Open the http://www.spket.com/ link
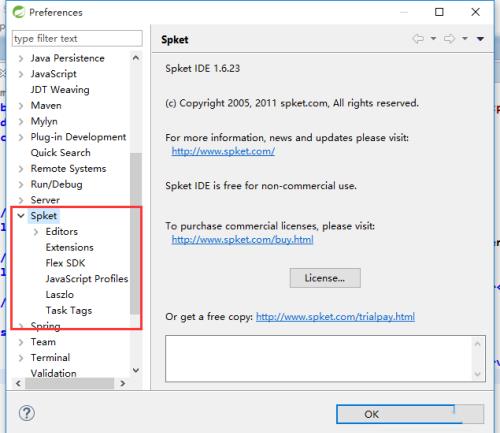Screen dimensions: 500x433 click(223, 151)
